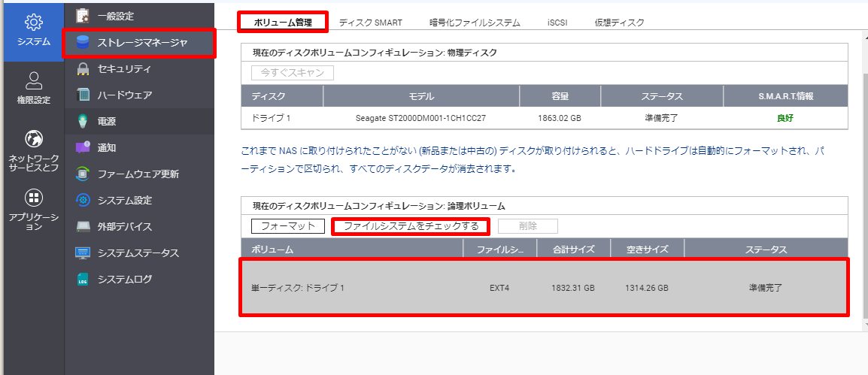Click the モデル column header
The width and height of the screenshot is (868, 375).
420,95
